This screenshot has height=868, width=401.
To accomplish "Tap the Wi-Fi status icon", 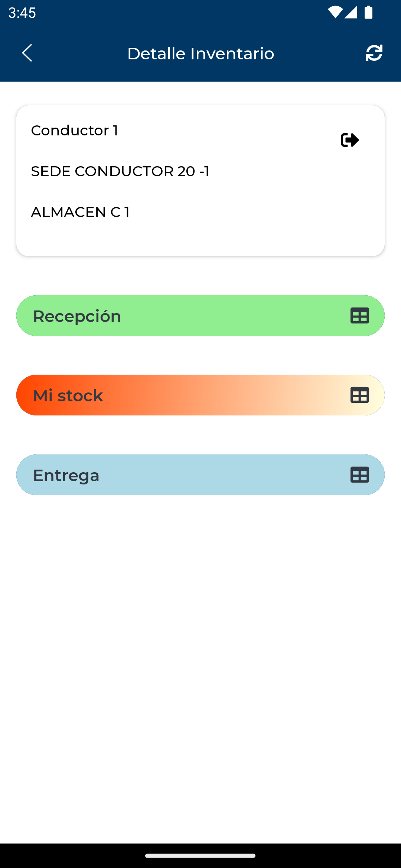I will click(x=335, y=12).
